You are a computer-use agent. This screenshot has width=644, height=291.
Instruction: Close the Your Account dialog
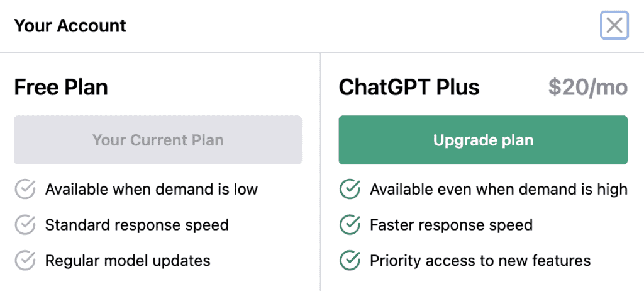[614, 26]
